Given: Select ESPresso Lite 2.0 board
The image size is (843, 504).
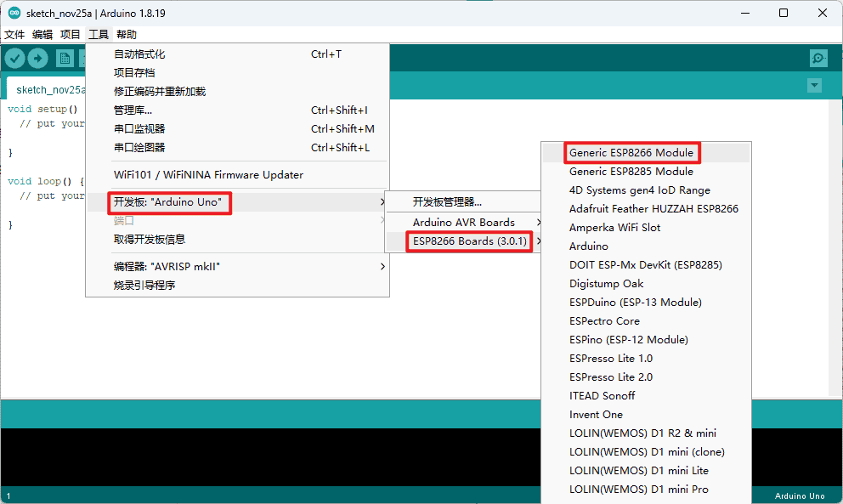Looking at the screenshot, I should coord(646,377).
